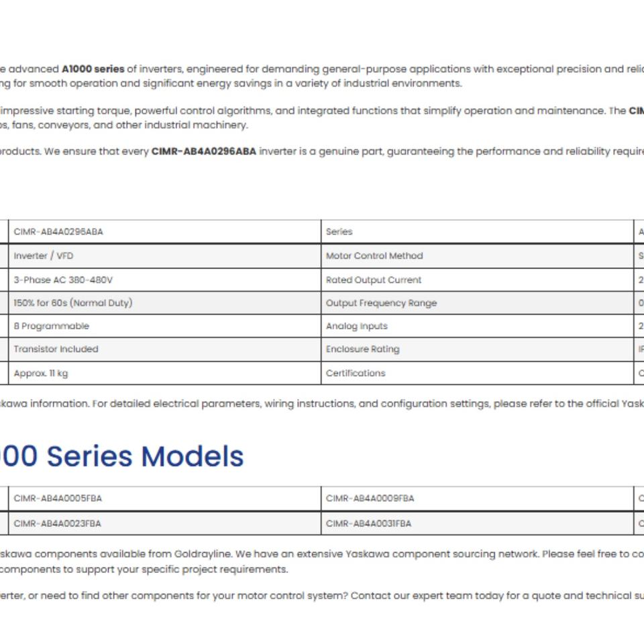The image size is (644, 644).
Task: Select the CIMR-AB4A0296ABA specification table cell
Action: coord(165,231)
